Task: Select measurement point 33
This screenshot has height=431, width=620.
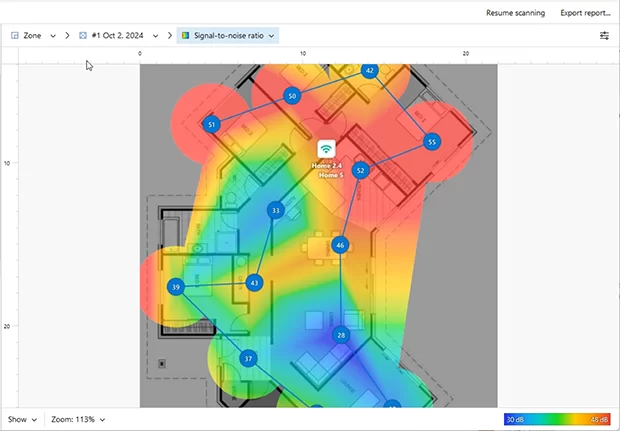Action: (x=276, y=210)
